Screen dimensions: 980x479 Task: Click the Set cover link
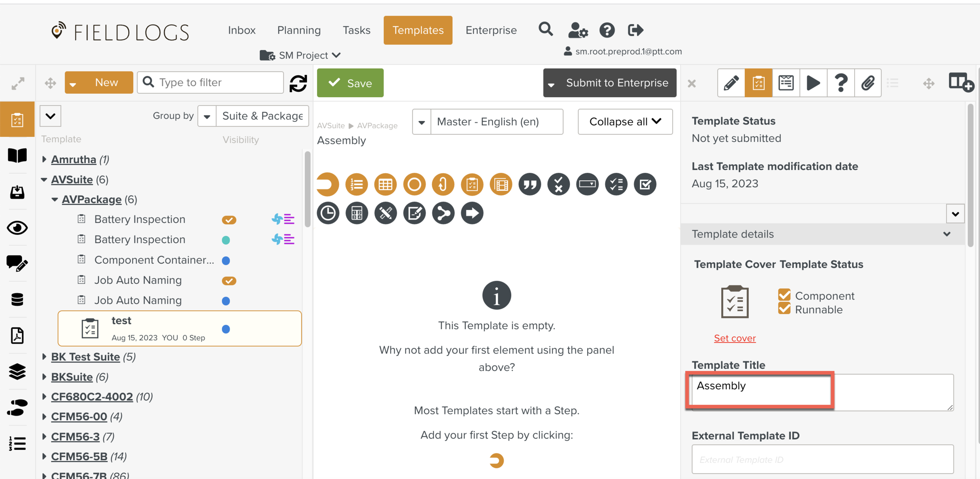click(x=734, y=338)
